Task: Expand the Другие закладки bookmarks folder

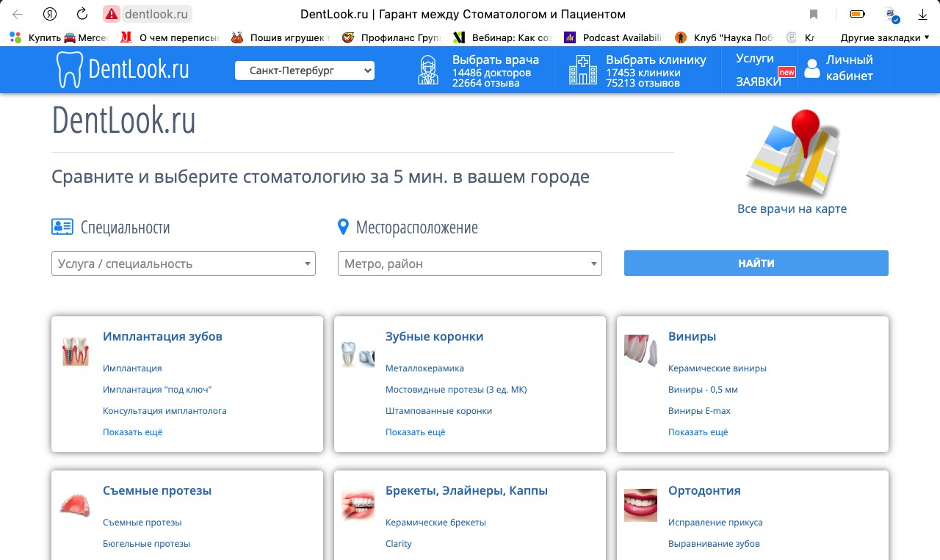Action: (885, 37)
